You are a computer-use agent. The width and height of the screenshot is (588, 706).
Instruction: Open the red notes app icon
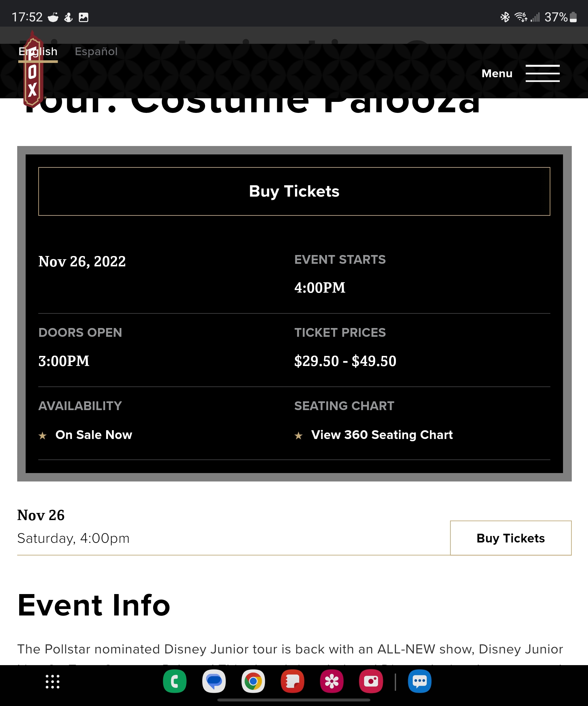(292, 681)
